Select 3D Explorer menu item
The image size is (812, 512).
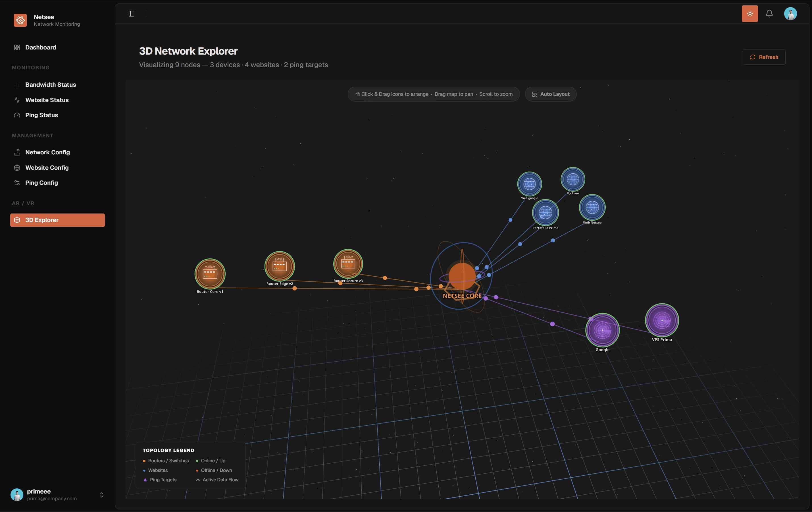[57, 220]
